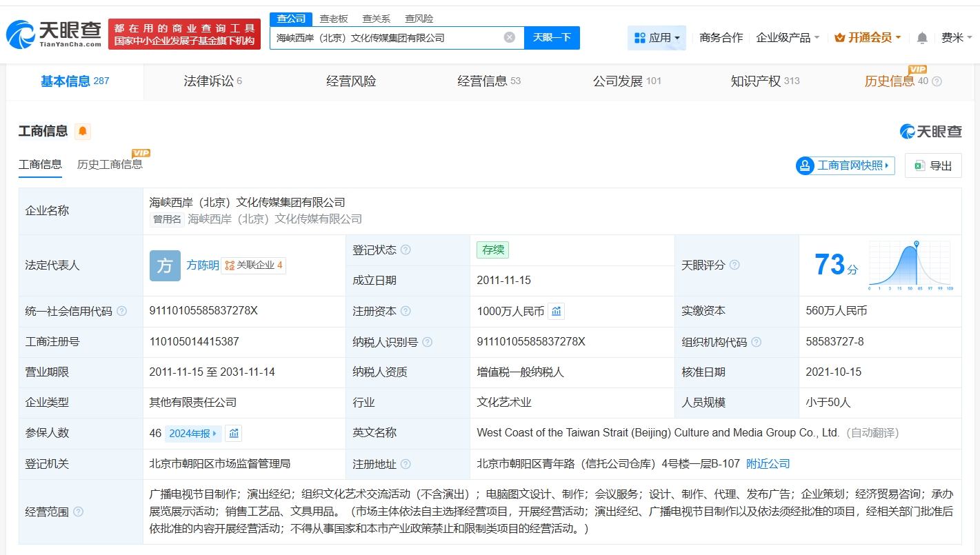Clear the search box with X icon
Image resolution: width=980 pixels, height=555 pixels.
(x=510, y=37)
